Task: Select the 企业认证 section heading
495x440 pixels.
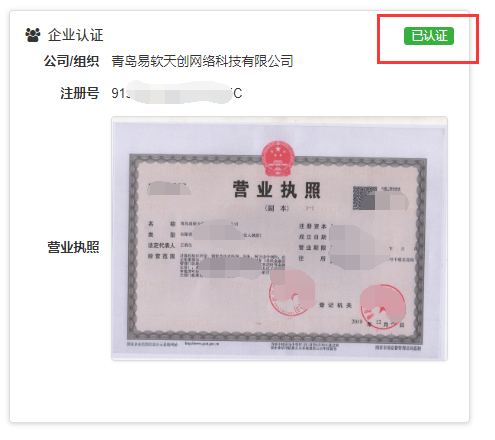Action: pos(75,35)
